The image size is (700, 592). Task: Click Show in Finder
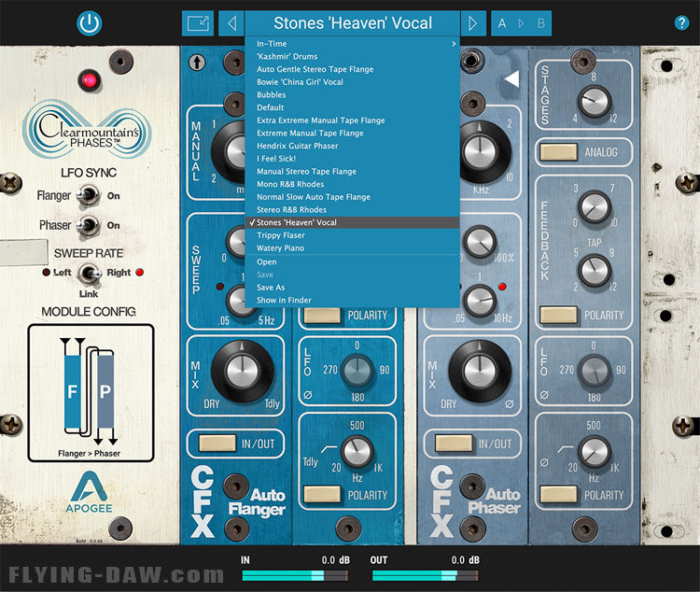tap(352, 301)
